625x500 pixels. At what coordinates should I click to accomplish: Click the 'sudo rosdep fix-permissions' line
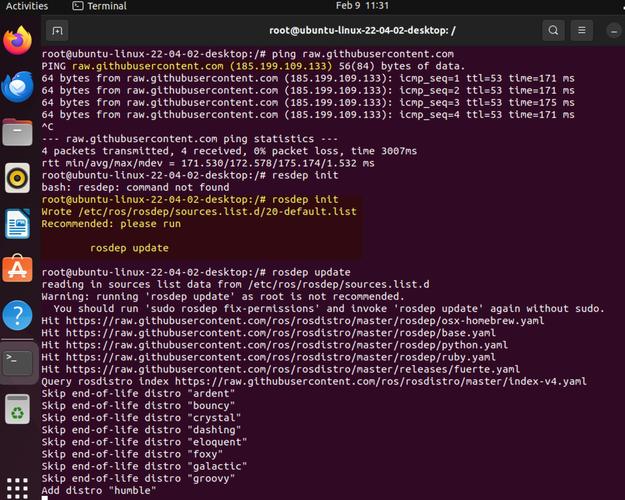click(x=329, y=309)
